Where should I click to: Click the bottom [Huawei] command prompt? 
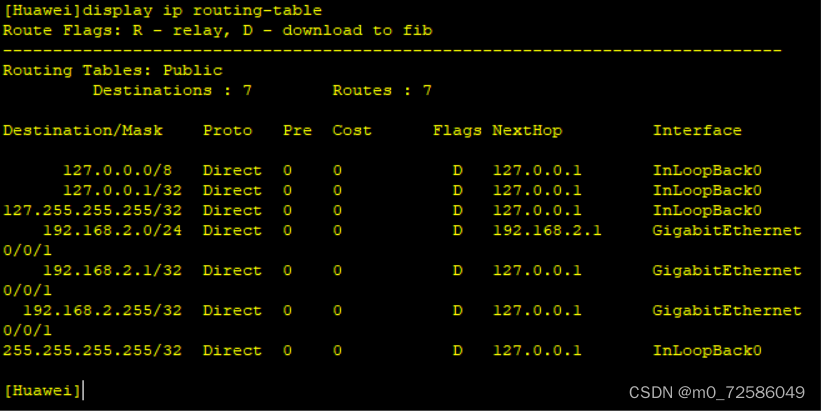42,390
